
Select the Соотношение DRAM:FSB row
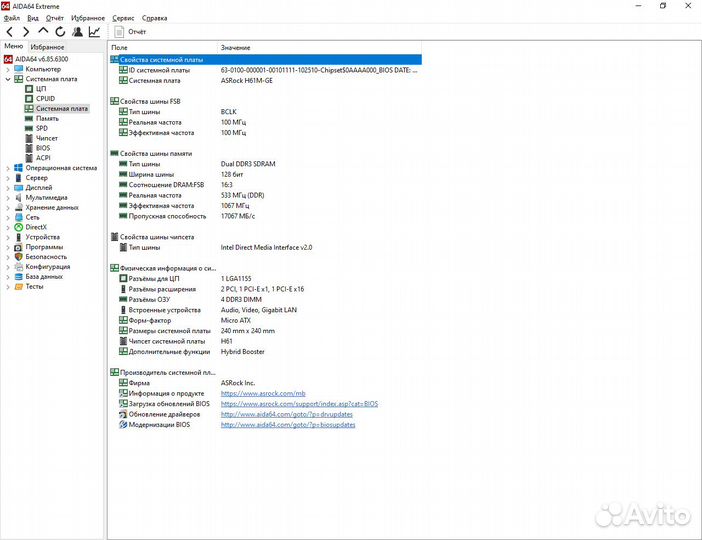coord(265,184)
